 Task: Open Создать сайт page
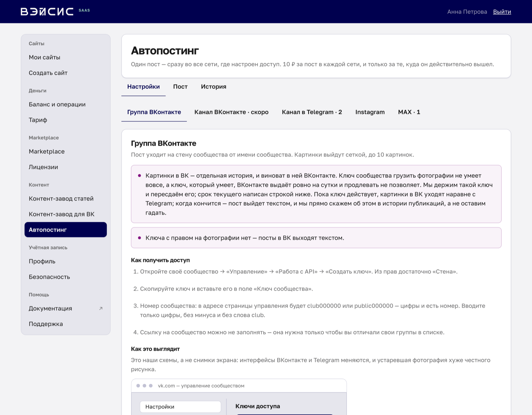pos(66,73)
